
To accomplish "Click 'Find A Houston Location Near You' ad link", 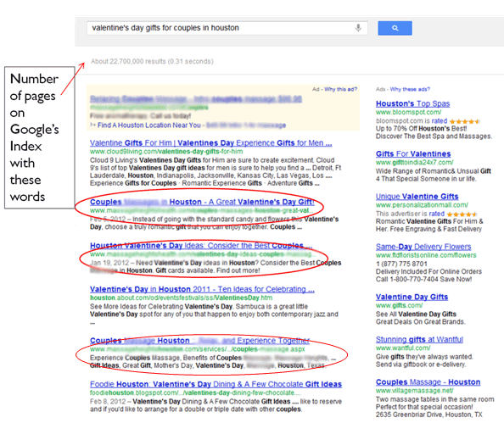I will (149, 125).
